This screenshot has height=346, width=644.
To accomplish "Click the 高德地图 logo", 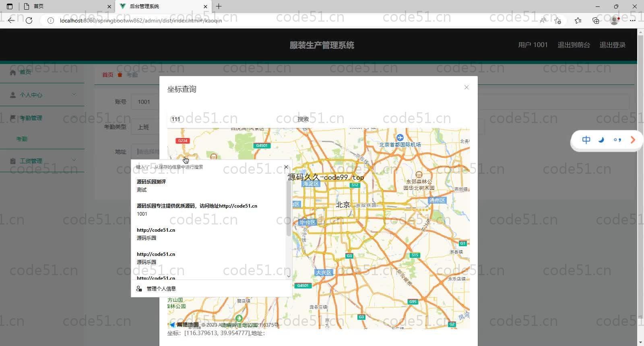I will pos(184,325).
